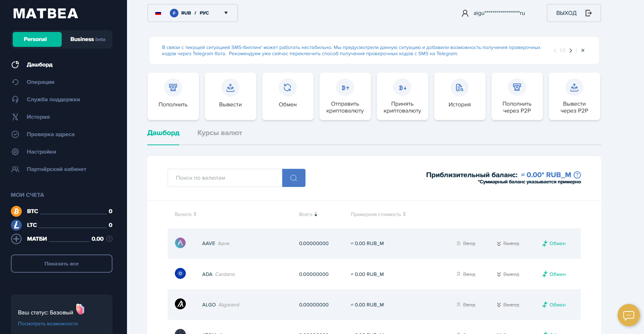Click the approximate balance question mark icon

point(577,175)
